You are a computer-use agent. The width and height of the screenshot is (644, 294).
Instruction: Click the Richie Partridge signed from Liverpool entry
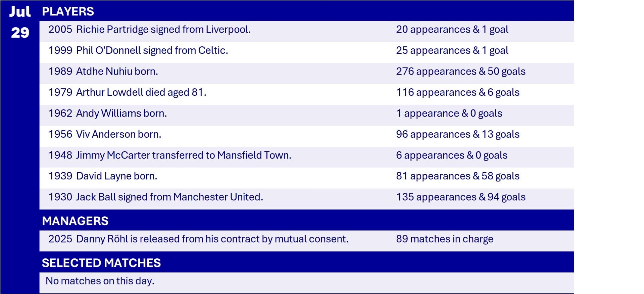click(149, 30)
